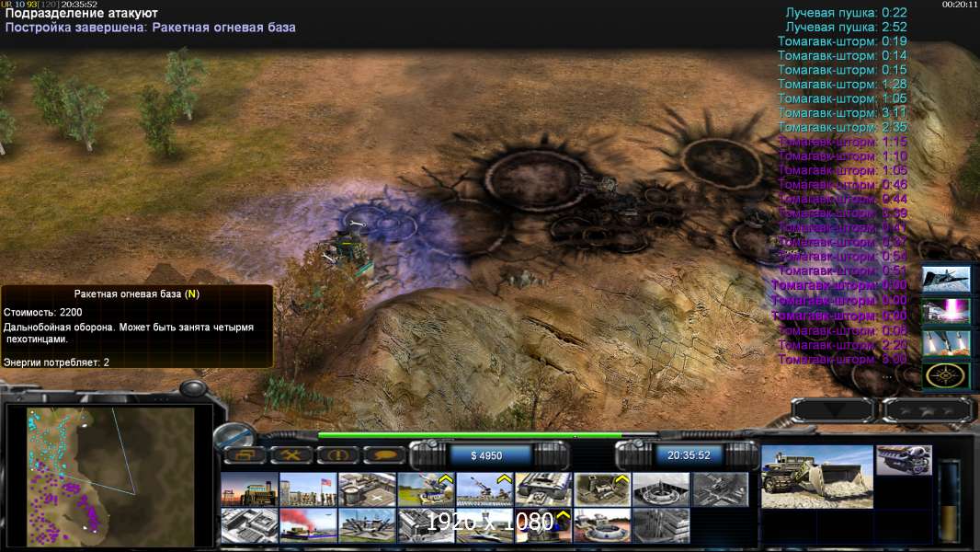This screenshot has height=552, width=980.
Task: Click the 'Томагавк-шторм: 1:28' timer
Action: (842, 84)
